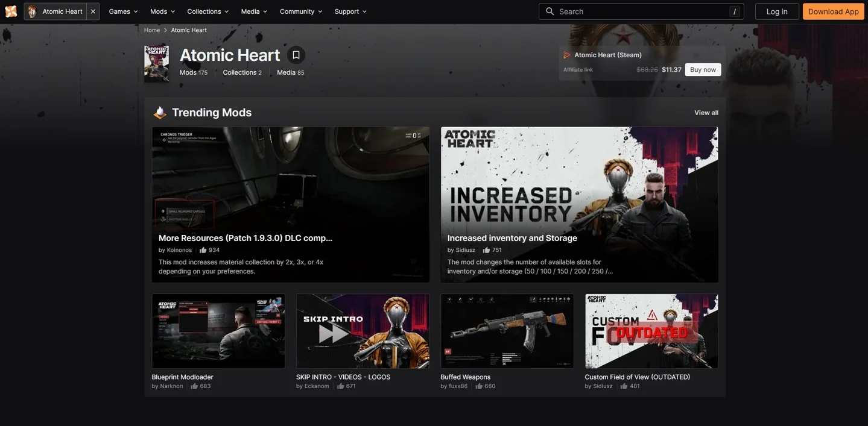
Task: Click the Atomic Heart game cover thumbnail
Action: 156,64
